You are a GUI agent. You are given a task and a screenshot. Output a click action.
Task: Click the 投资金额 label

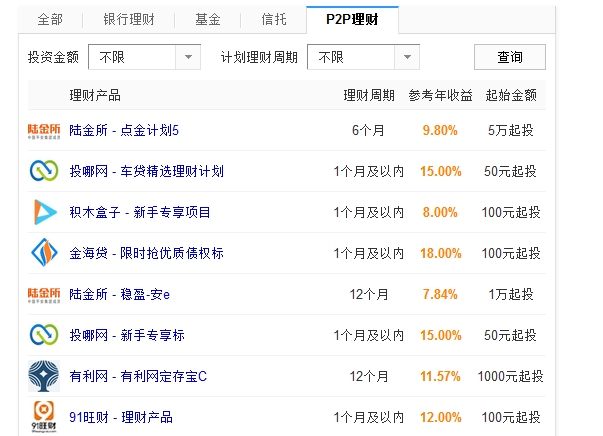tap(53, 57)
